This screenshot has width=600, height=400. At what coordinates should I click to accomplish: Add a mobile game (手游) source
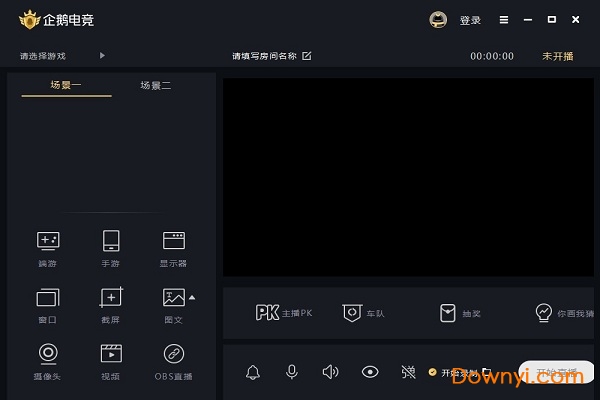tap(111, 249)
